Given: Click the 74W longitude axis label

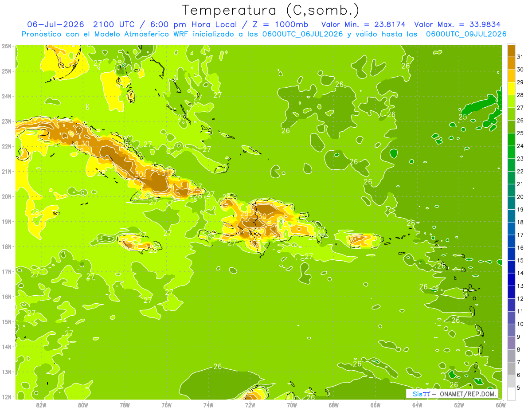Looking at the screenshot, I should (208, 405).
